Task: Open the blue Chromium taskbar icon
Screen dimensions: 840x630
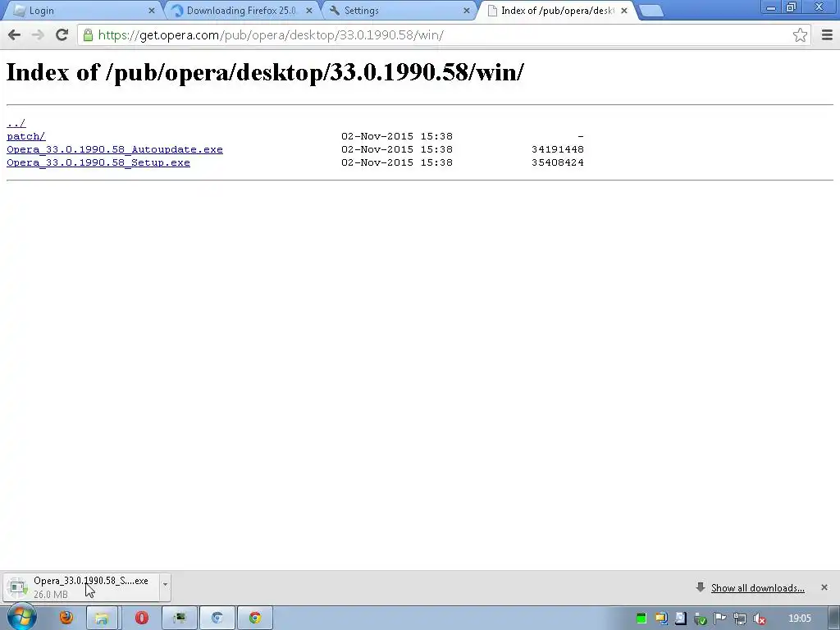Action: coord(217,618)
